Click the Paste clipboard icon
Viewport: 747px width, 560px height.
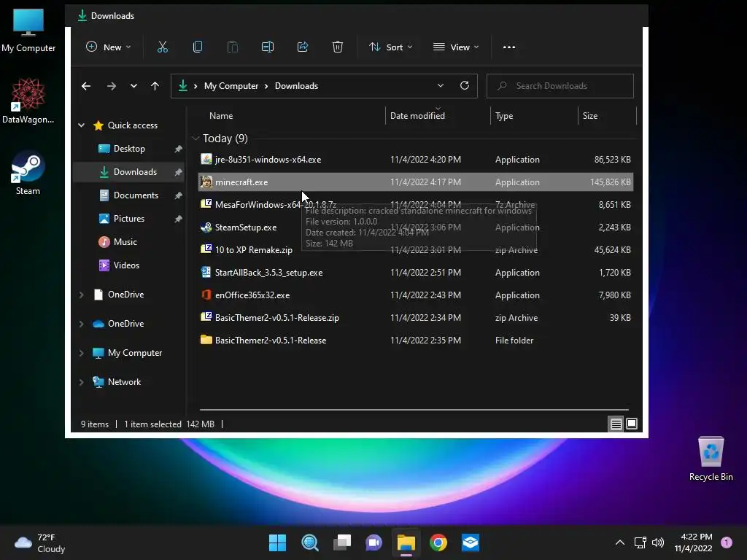coord(233,47)
